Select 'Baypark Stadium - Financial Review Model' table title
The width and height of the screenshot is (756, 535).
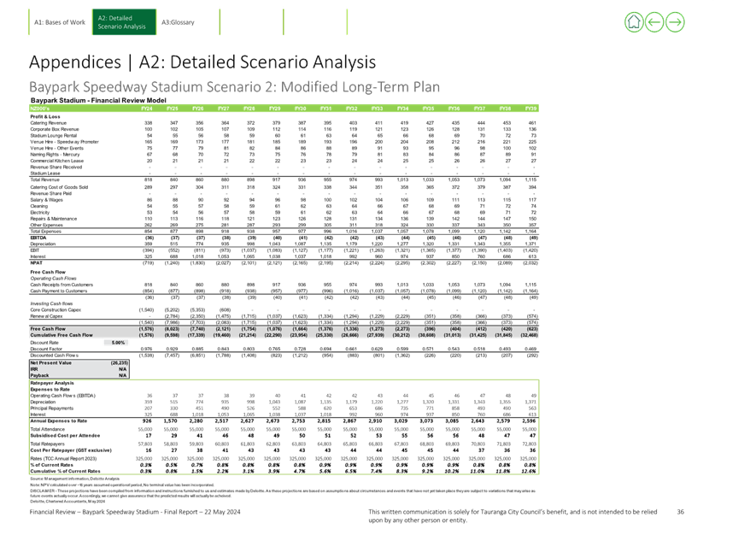coord(98,100)
